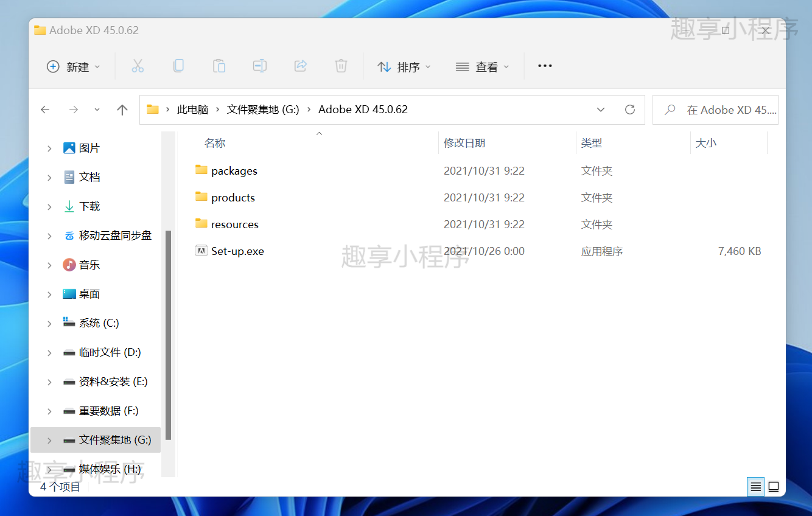Expand the 文件聚集地 (G:) drive node
This screenshot has height=516, width=812.
pos(49,441)
